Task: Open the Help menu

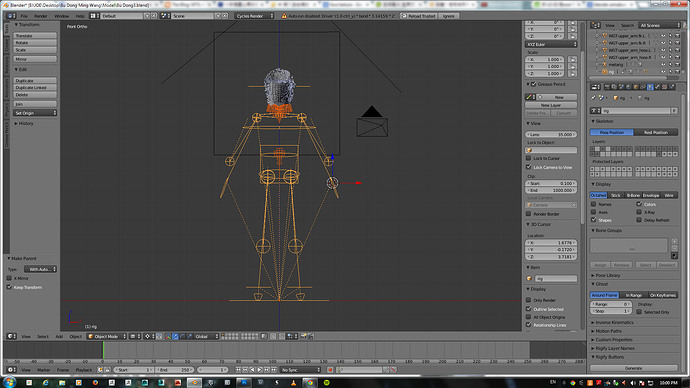Action: (x=80, y=16)
